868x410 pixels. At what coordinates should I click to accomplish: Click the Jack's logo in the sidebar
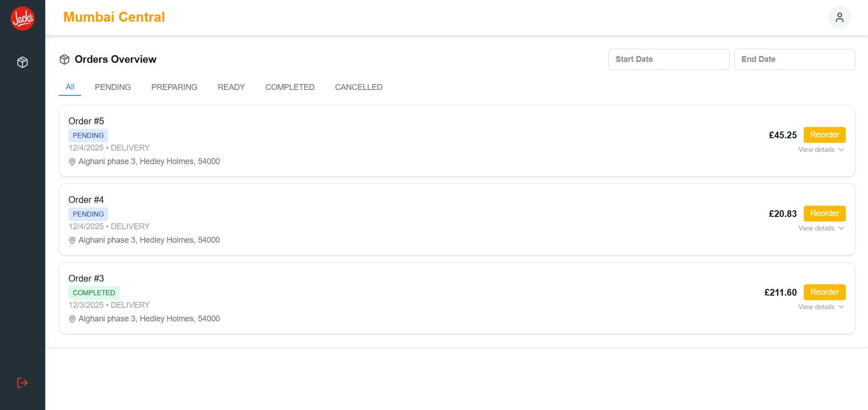click(23, 19)
